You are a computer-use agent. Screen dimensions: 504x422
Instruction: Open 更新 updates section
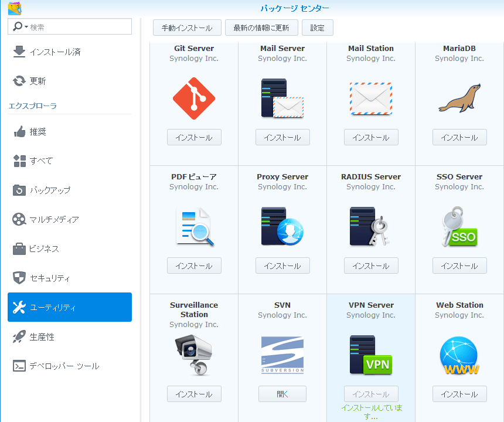coord(70,81)
